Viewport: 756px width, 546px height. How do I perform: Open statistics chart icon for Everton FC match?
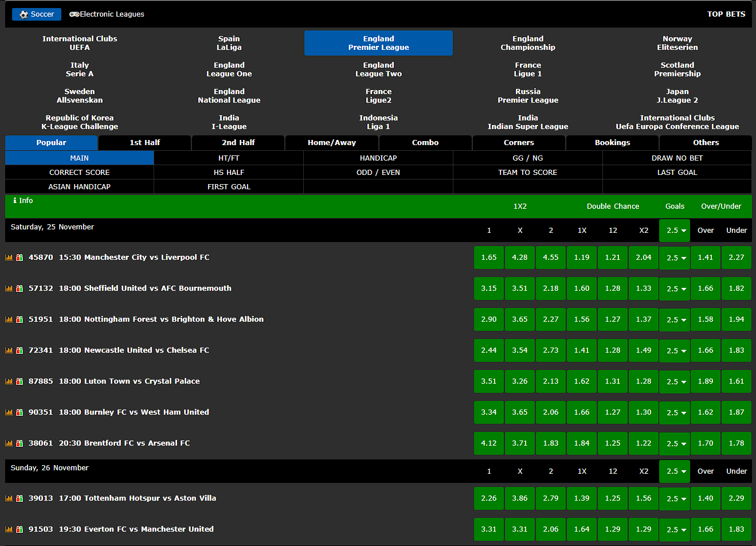[x=9, y=529]
